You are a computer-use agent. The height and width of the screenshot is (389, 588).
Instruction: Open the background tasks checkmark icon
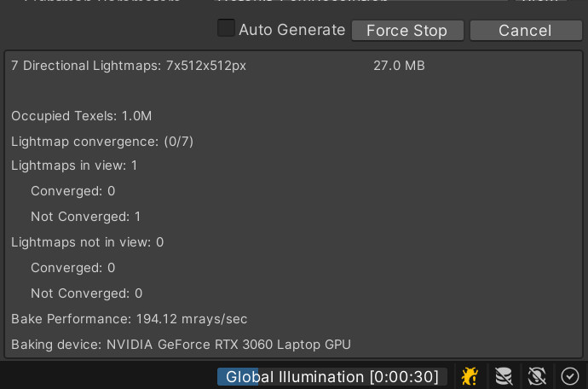click(x=570, y=376)
